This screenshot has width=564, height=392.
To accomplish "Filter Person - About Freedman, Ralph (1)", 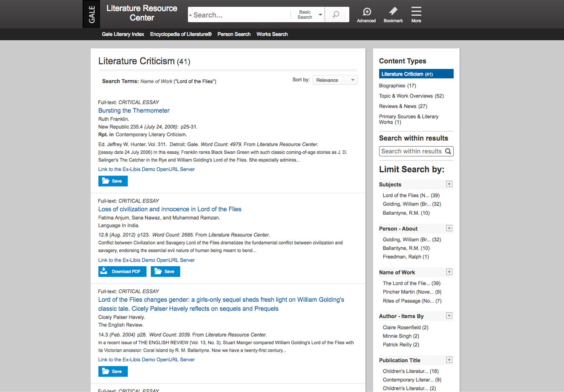I will [x=406, y=257].
